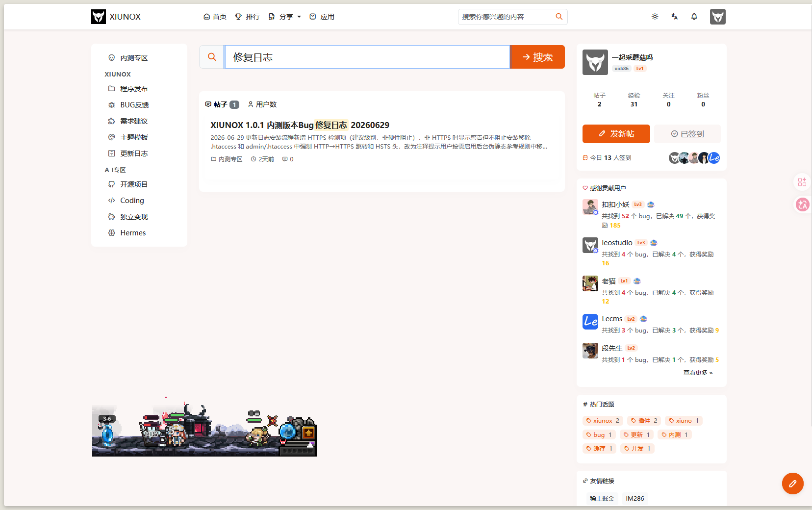Select the 更新 hot topic tag
Screen dimensions: 812x510
(636, 435)
